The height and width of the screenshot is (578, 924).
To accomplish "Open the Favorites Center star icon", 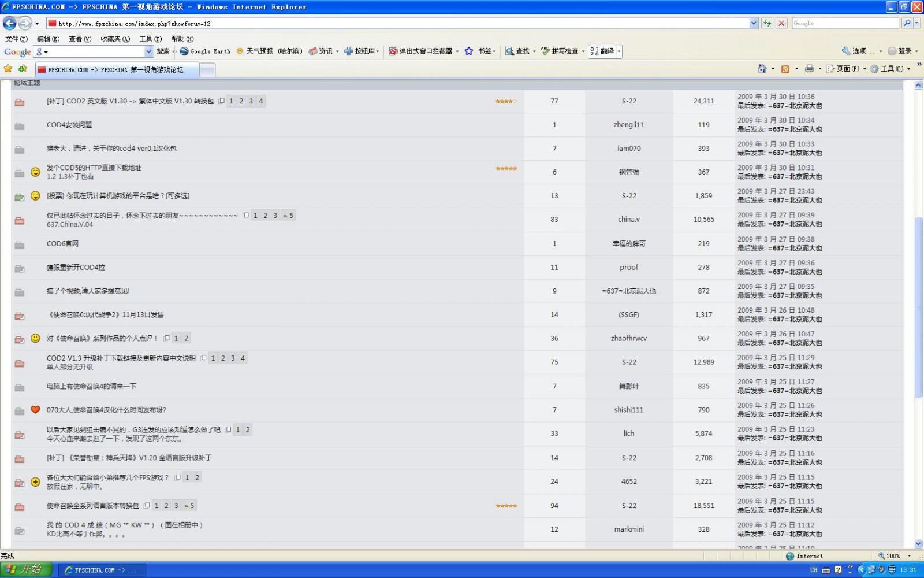I will 8,69.
